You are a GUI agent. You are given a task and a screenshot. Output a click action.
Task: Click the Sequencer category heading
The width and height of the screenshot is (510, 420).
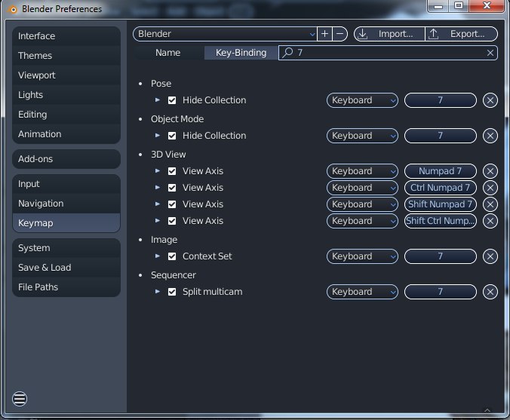(174, 275)
